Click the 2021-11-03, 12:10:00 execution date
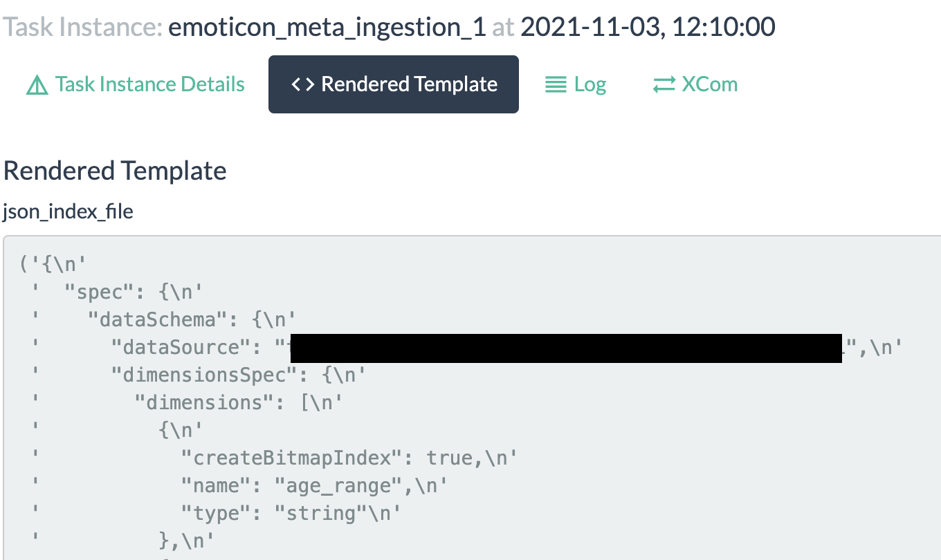The width and height of the screenshot is (941, 560). 648,27
